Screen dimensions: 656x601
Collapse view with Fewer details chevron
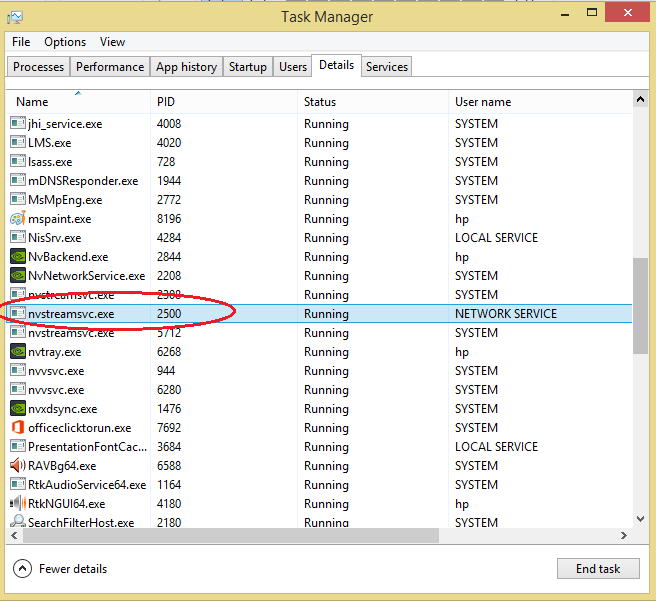tap(22, 569)
